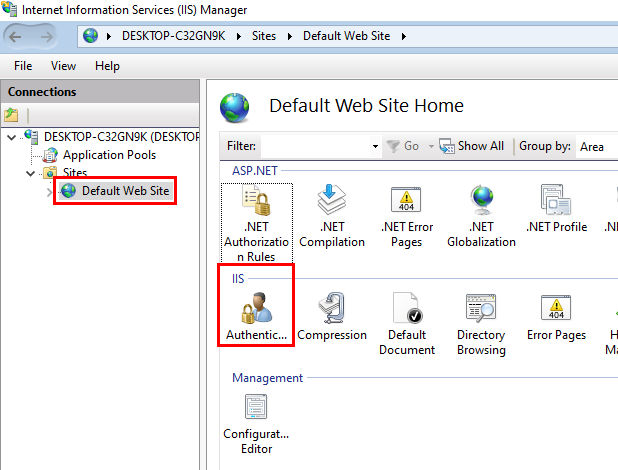Open the Filter dropdown arrow
The width and height of the screenshot is (618, 470).
coord(375,146)
